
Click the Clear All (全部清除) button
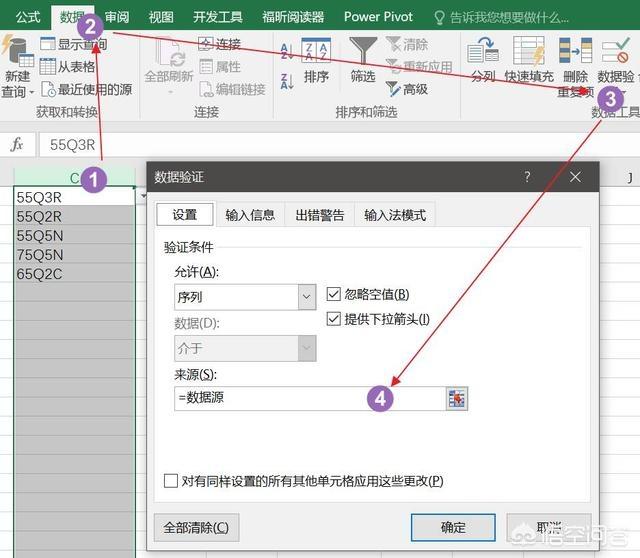[x=196, y=527]
